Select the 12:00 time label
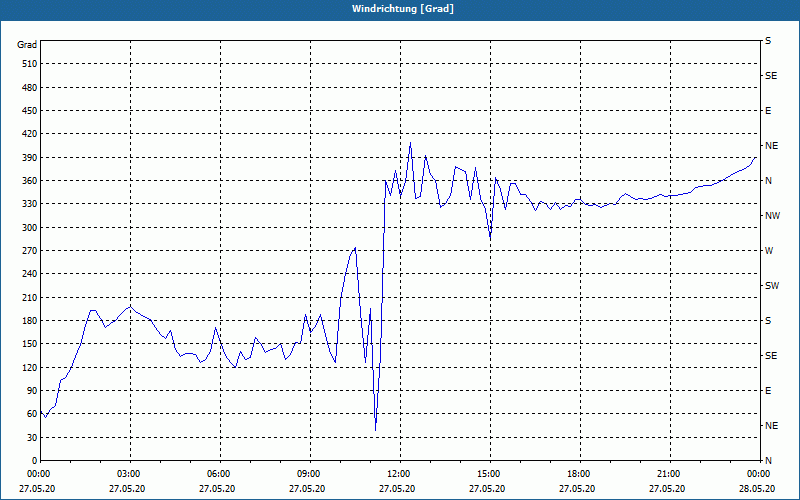 click(x=400, y=473)
